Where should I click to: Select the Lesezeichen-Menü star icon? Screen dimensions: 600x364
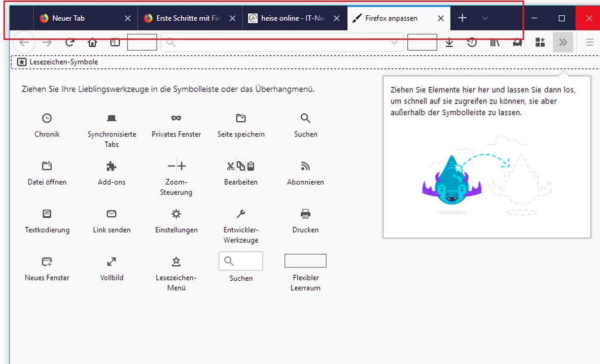point(176,261)
